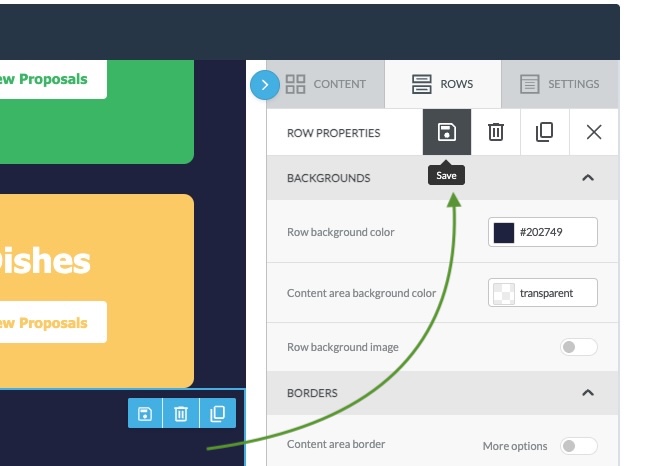Click the trash icon in Row Properties

point(496,132)
